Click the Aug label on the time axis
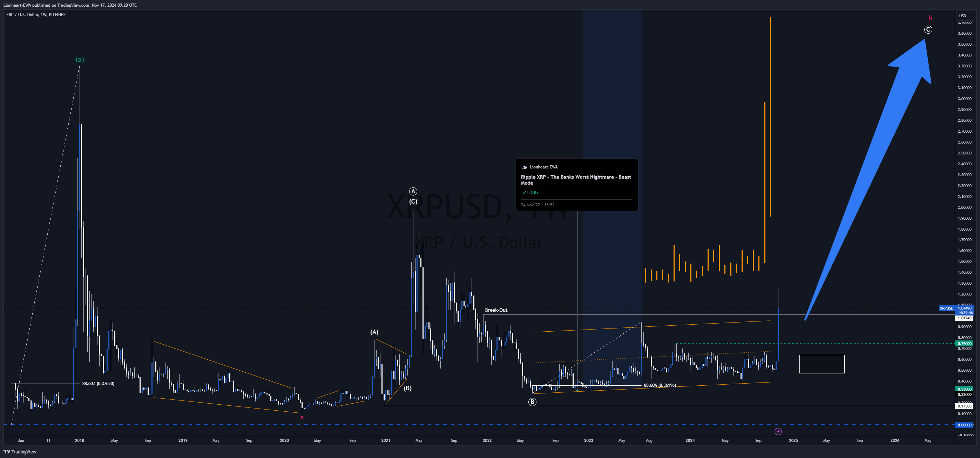Image resolution: width=980 pixels, height=458 pixels. pos(649,440)
